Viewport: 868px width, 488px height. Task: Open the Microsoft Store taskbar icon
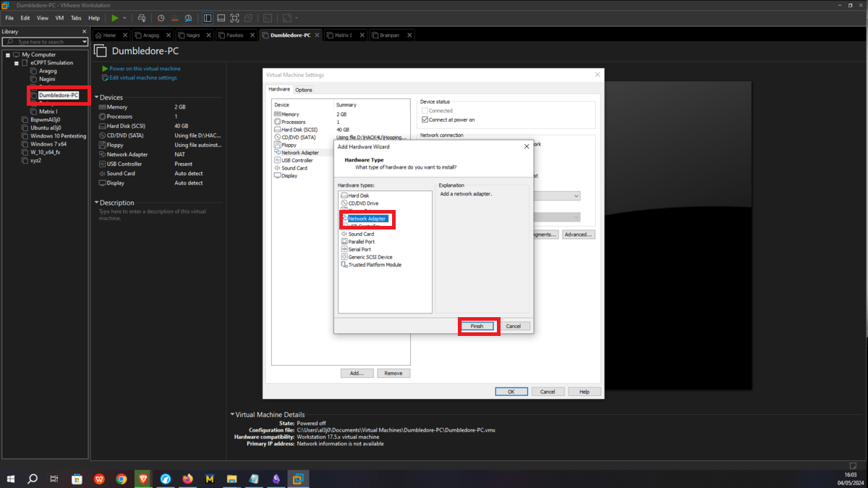tap(77, 479)
